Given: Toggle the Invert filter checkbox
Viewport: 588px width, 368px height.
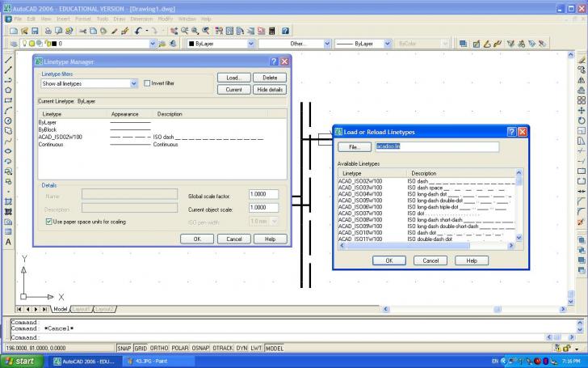Looking at the screenshot, I should [x=147, y=83].
